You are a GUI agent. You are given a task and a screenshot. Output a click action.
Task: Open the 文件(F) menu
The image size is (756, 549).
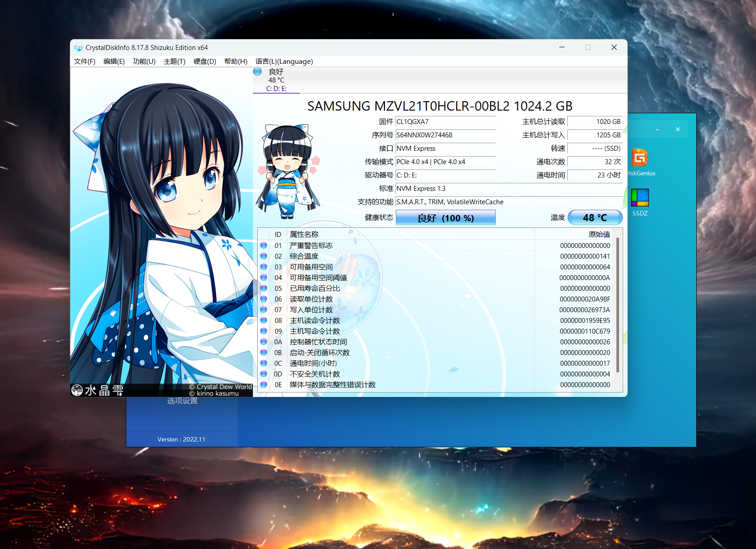pos(85,62)
